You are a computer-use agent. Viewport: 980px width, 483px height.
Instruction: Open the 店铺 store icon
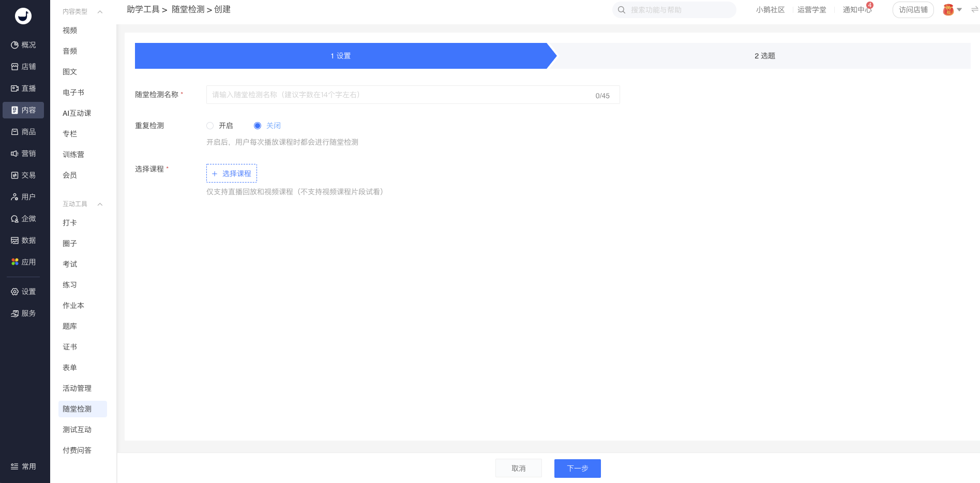click(14, 67)
